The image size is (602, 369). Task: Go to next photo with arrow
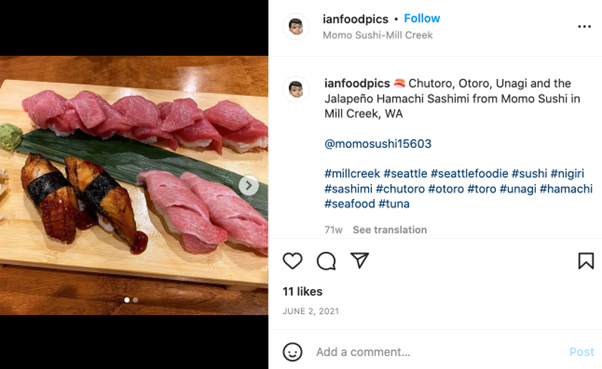[248, 185]
